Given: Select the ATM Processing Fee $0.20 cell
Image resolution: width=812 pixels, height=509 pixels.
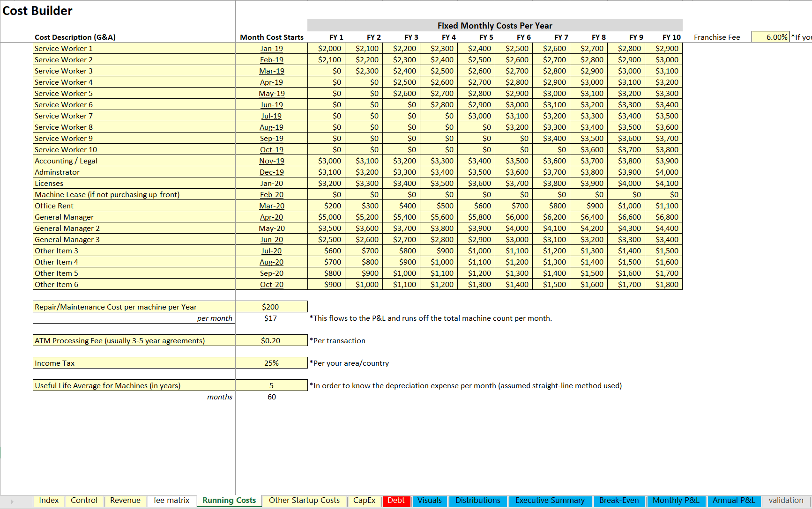Looking at the screenshot, I should (271, 340).
